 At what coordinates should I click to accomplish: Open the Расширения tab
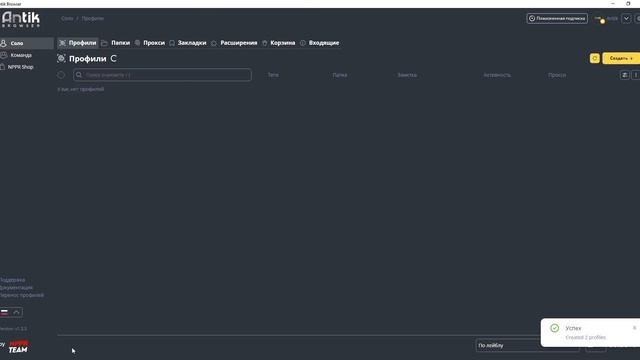(x=234, y=43)
